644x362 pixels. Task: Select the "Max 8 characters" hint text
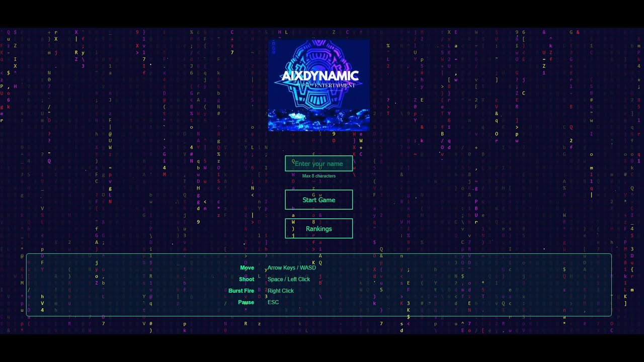coord(319,176)
